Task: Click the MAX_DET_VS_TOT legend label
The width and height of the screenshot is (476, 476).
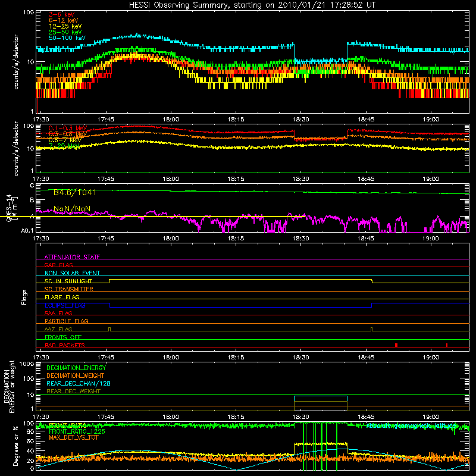Action: (73, 437)
